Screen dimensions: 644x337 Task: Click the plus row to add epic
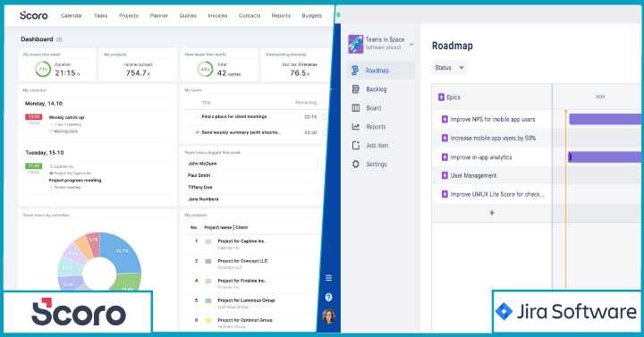[492, 213]
